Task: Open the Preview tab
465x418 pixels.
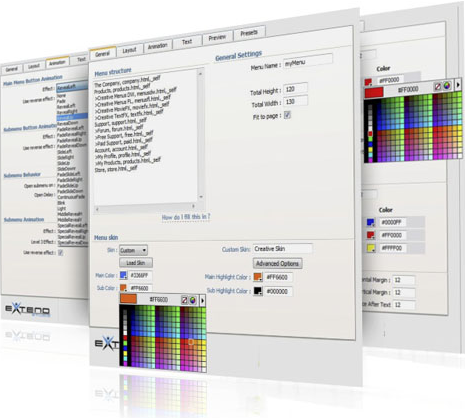Action: (217, 37)
